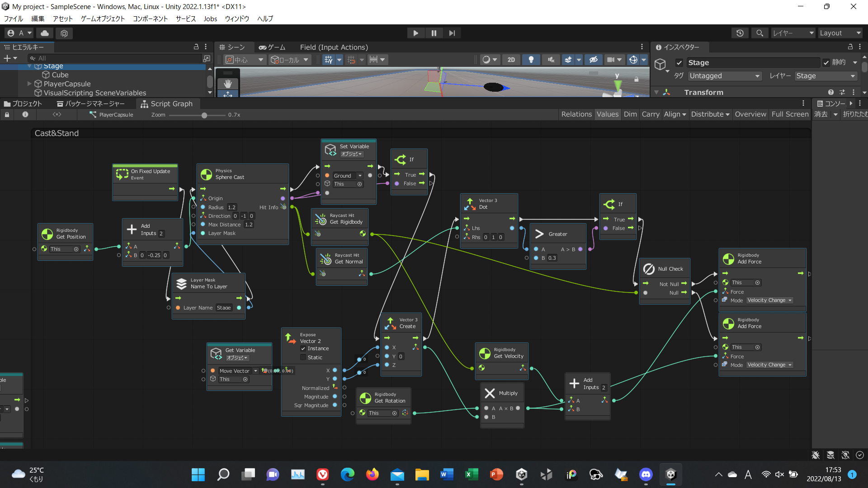Click the Relations toolbar button
This screenshot has height=488, width=868.
tap(576, 114)
